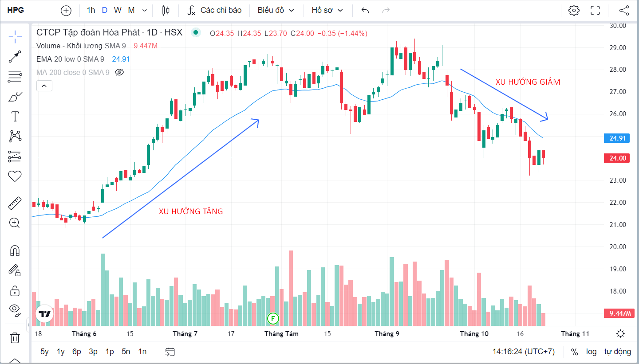Click the 24.91 EMA price label
Image resolution: width=639 pixels, height=364 pixels.
(x=617, y=138)
